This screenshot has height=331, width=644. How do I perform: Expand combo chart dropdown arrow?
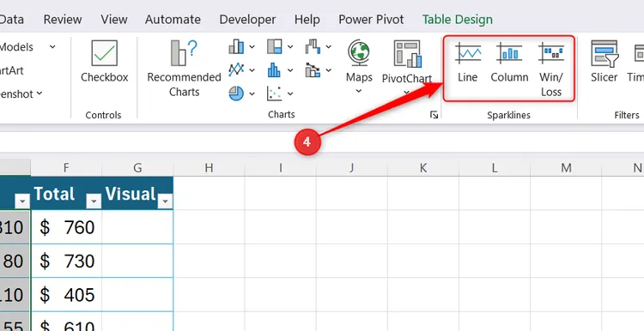click(329, 70)
